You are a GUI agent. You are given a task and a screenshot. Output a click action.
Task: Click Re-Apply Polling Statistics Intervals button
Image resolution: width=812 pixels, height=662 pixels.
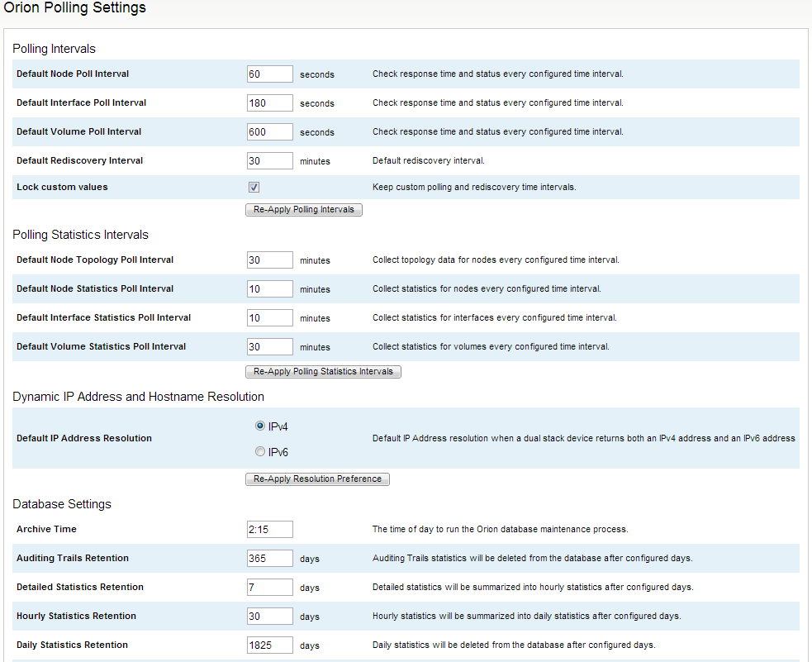pos(323,372)
